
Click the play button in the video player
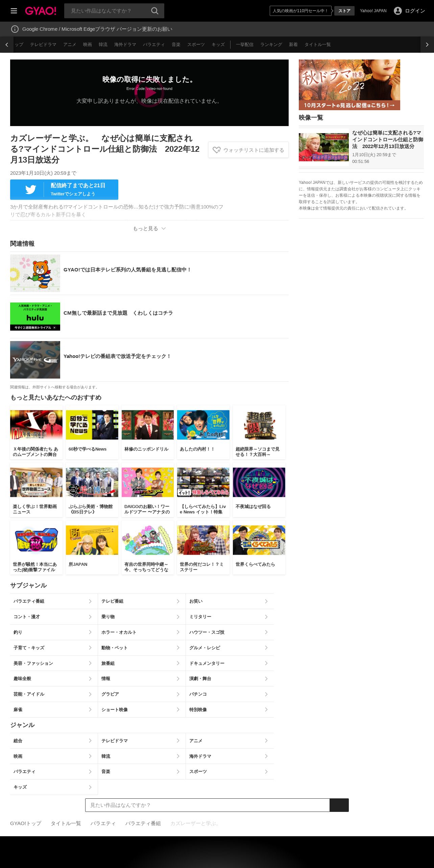pyautogui.click(x=149, y=92)
